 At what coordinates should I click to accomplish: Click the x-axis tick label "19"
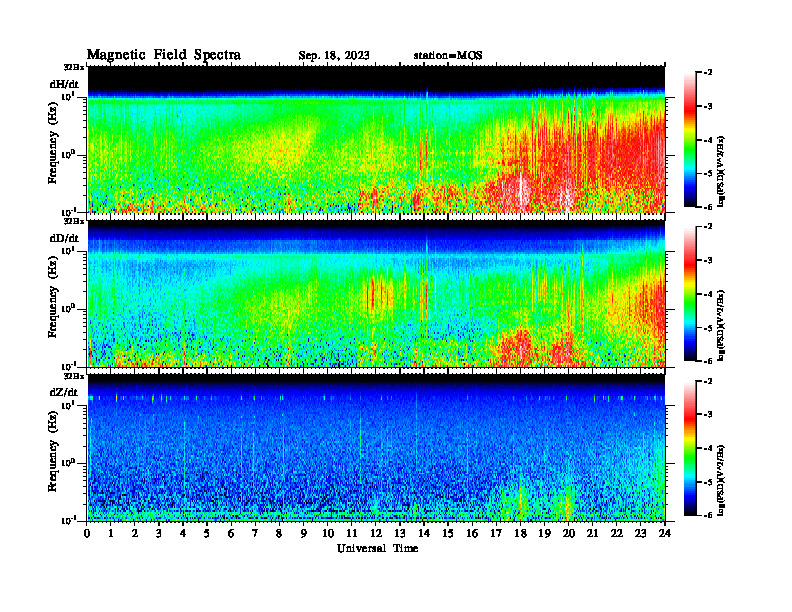point(544,533)
